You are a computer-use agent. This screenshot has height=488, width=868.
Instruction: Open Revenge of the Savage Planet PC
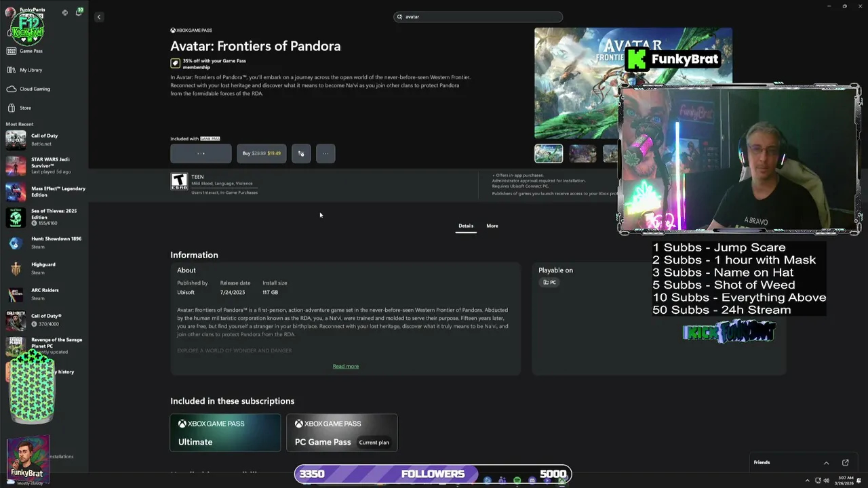coord(44,345)
